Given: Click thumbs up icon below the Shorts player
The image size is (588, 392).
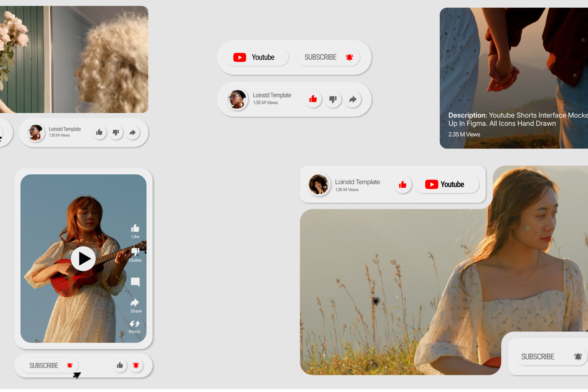Looking at the screenshot, I should click(x=120, y=365).
